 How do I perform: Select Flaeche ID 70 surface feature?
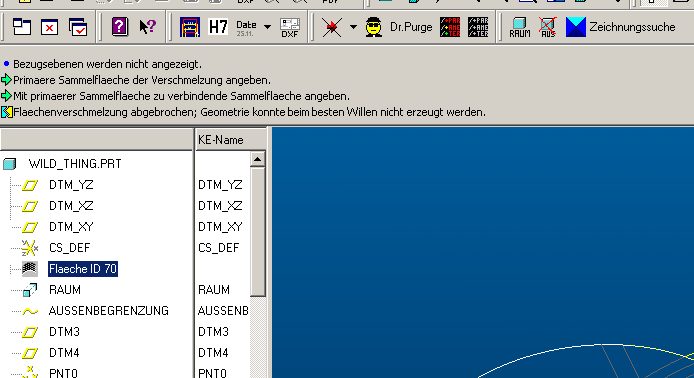[83, 269]
